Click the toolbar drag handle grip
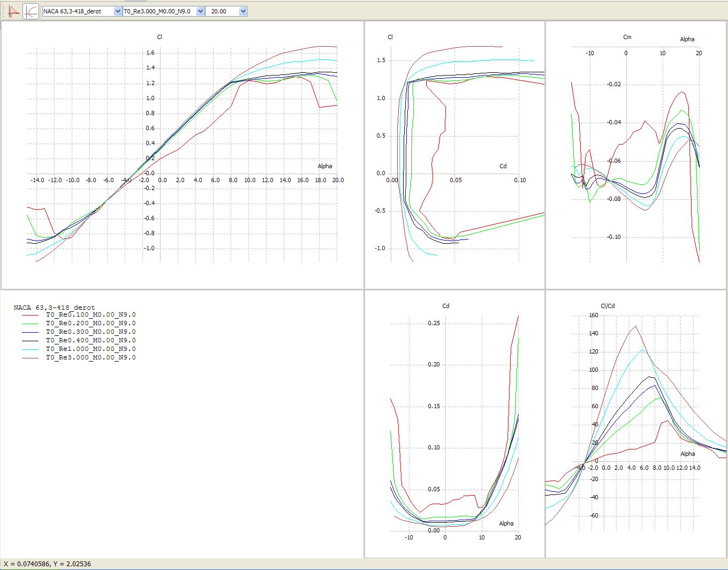The height and width of the screenshot is (570, 728). tap(4, 11)
